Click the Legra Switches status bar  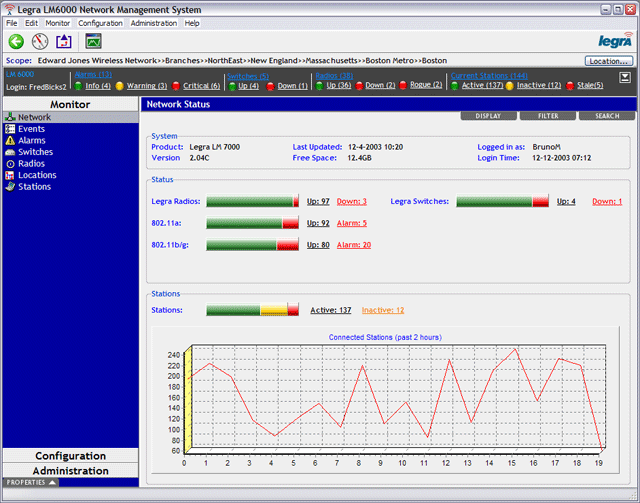pyautogui.click(x=502, y=201)
